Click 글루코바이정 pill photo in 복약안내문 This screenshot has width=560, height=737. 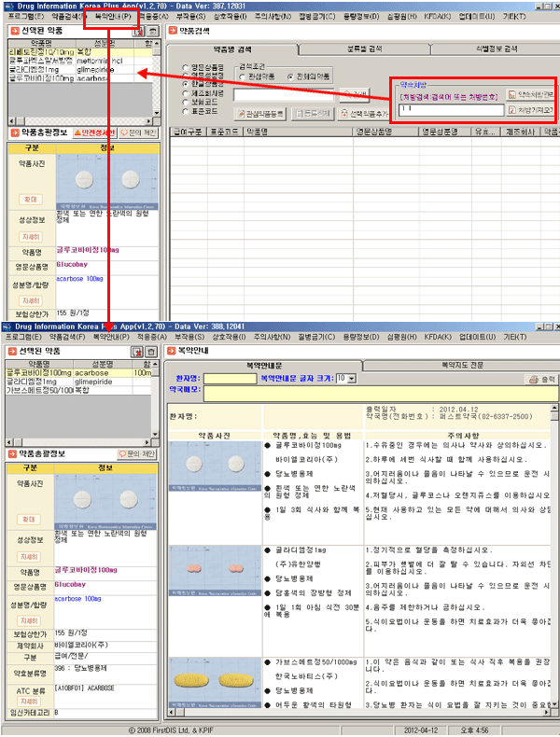coord(215,466)
